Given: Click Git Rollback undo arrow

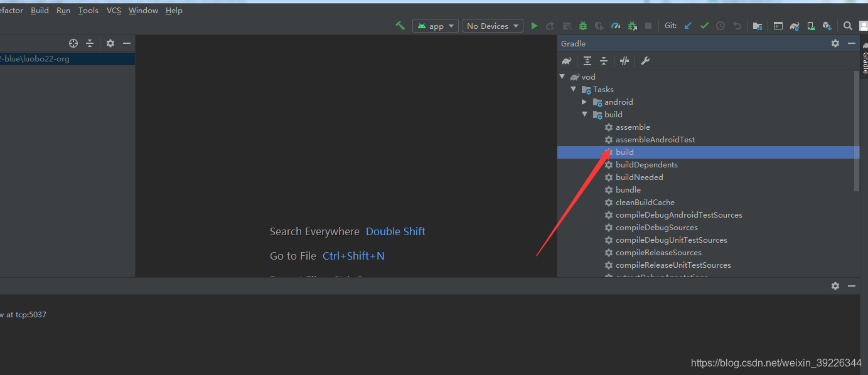Looking at the screenshot, I should [x=737, y=26].
